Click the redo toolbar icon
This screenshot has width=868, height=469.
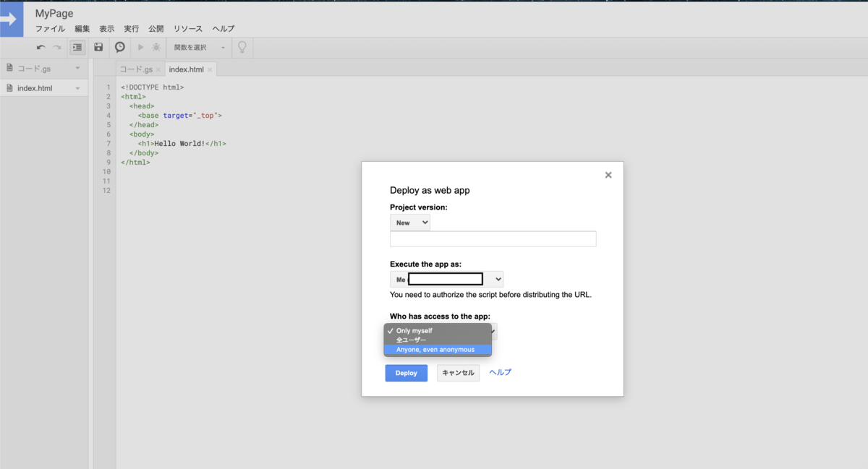click(57, 47)
